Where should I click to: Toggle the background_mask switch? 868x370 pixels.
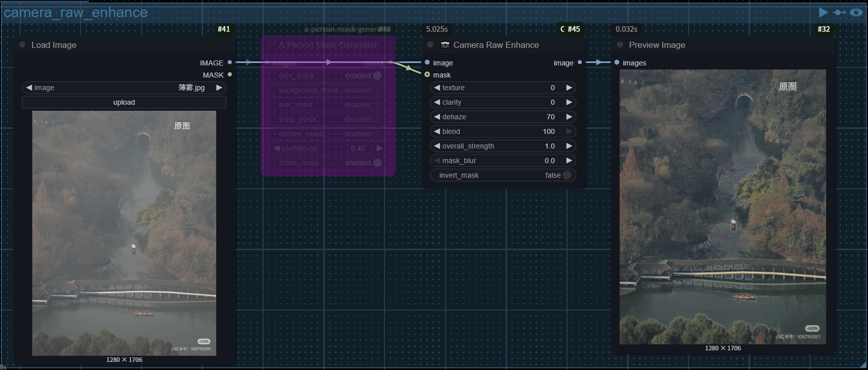(378, 90)
